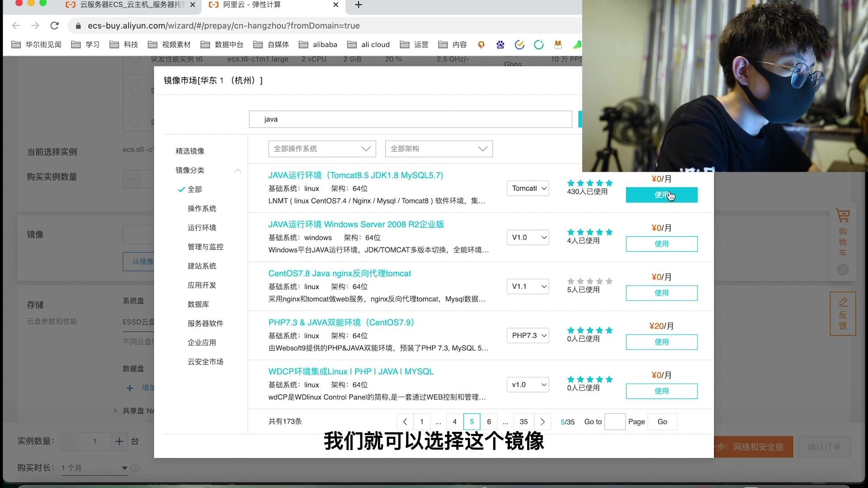Select the 管理与监控 category

tap(205, 247)
